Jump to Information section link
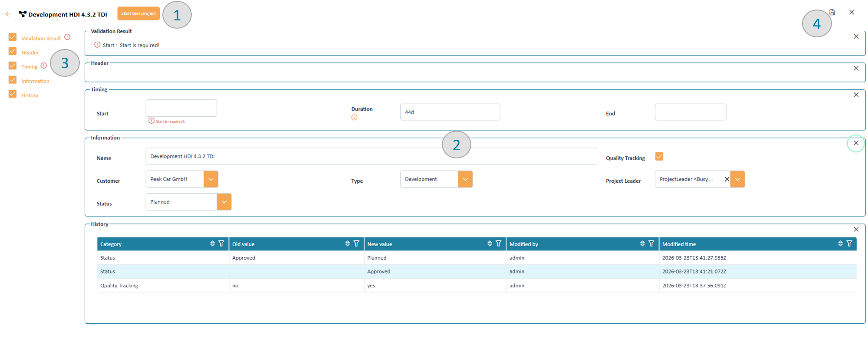The image size is (868, 342). [x=35, y=81]
